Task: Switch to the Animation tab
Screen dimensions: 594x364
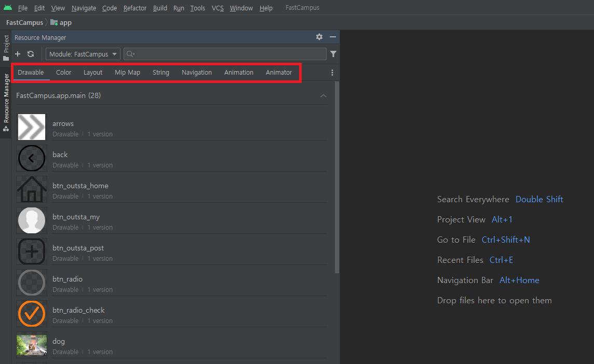Action: pos(239,72)
